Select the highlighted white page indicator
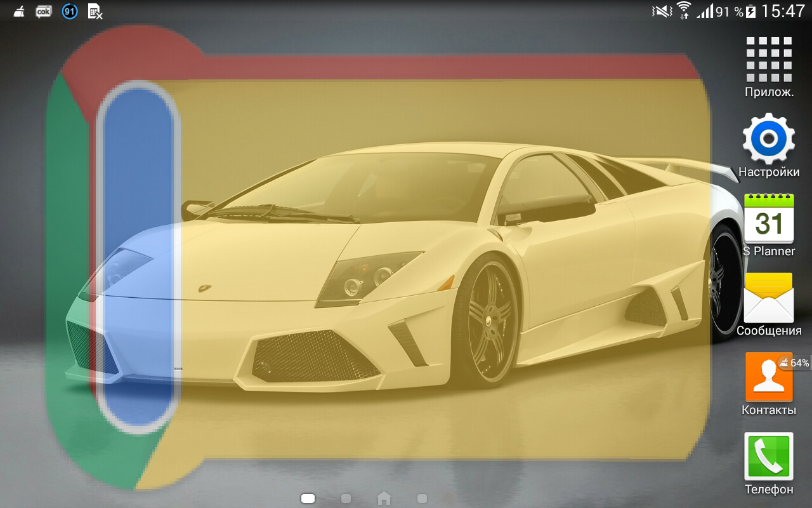This screenshot has width=812, height=508. (308, 498)
